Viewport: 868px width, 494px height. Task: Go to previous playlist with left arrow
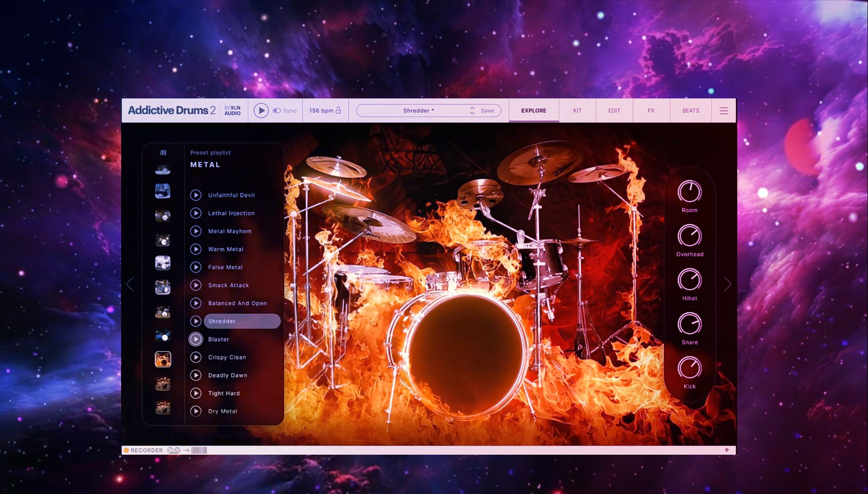pos(130,285)
